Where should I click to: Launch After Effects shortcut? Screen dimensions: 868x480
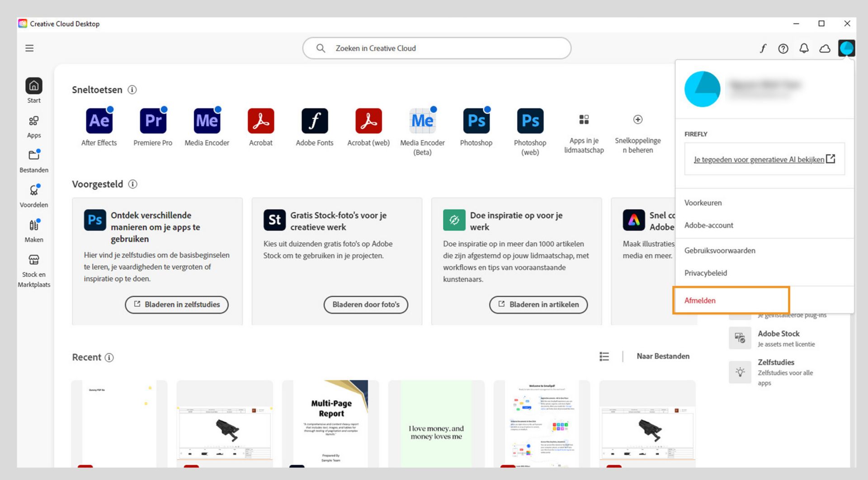pyautogui.click(x=99, y=121)
